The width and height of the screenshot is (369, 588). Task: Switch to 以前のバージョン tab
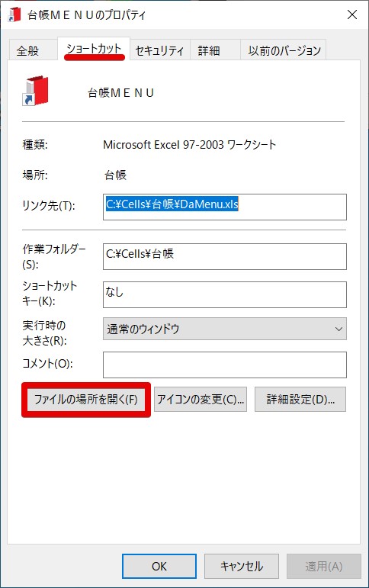click(284, 50)
